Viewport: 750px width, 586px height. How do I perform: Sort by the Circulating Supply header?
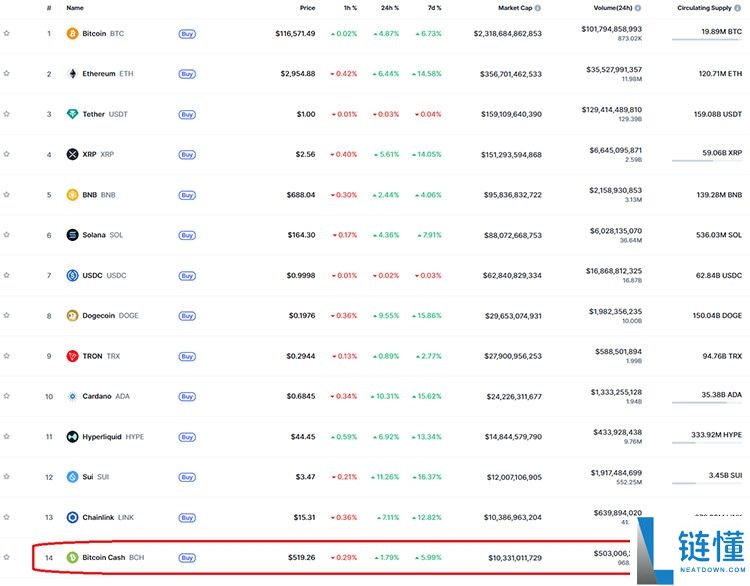[706, 8]
